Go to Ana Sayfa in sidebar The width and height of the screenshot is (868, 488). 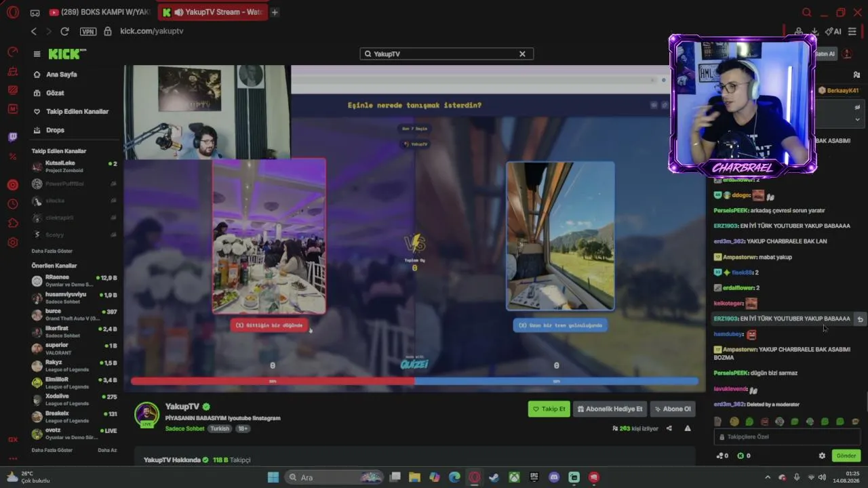[56, 75]
